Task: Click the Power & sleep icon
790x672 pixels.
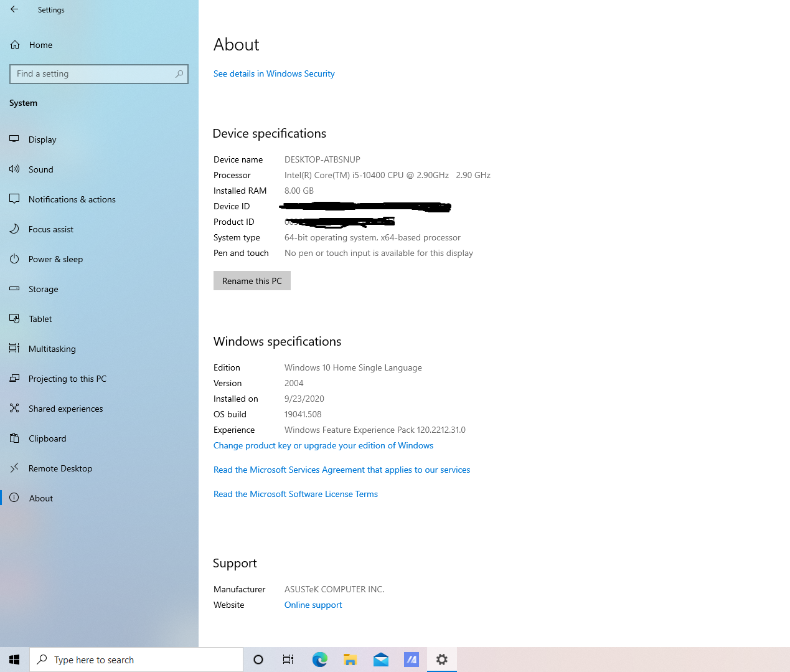Action: click(x=14, y=258)
